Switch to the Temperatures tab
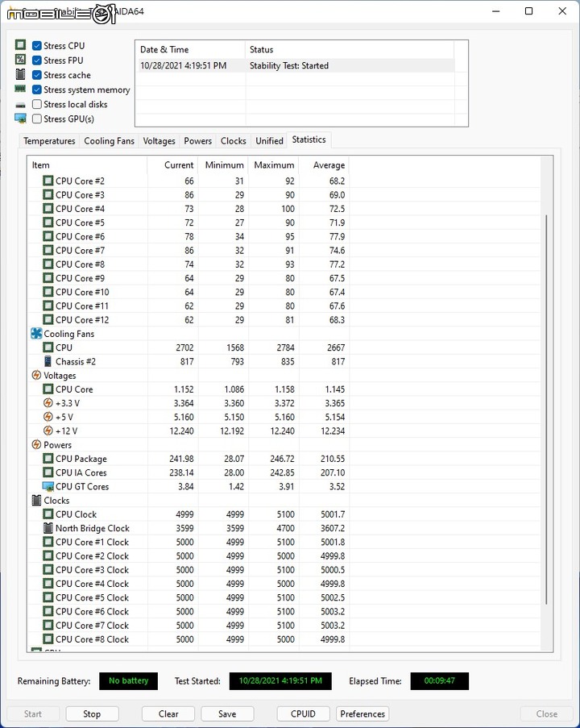Image resolution: width=580 pixels, height=728 pixels. (49, 140)
